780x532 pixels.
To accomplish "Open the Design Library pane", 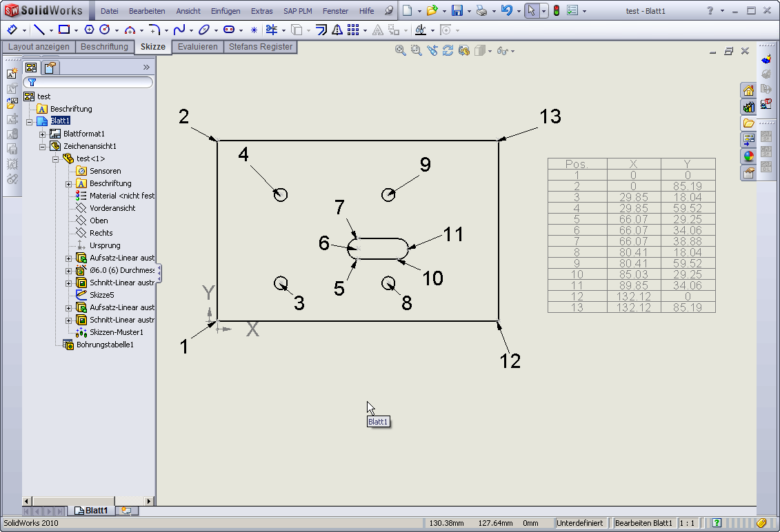I will (x=748, y=107).
